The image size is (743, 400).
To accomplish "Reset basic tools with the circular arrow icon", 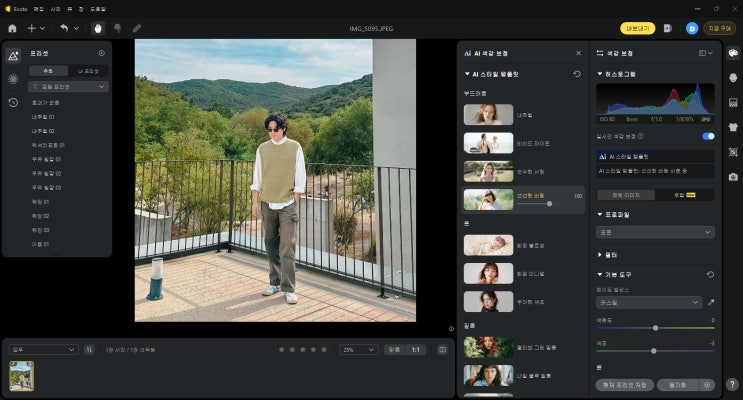I will coord(710,274).
